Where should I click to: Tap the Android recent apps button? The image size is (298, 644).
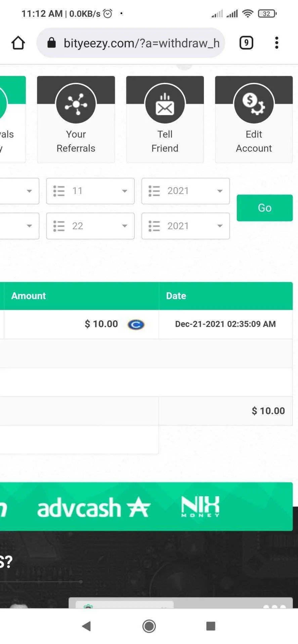[211, 626]
